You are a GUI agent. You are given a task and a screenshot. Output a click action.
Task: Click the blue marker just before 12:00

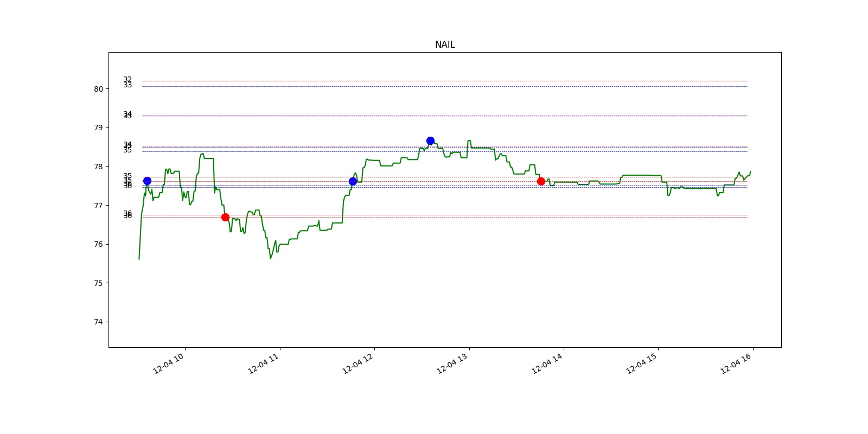click(353, 181)
